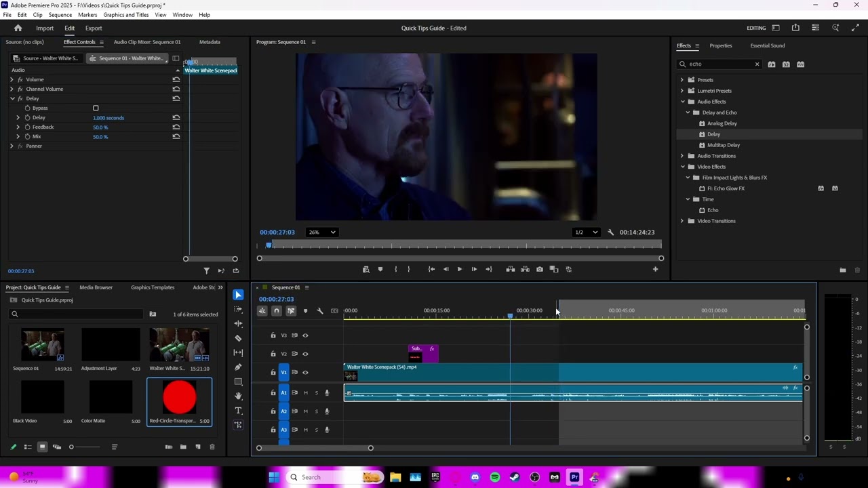This screenshot has height=488, width=868.
Task: Expand the Video Transitions folder
Action: coord(682,221)
